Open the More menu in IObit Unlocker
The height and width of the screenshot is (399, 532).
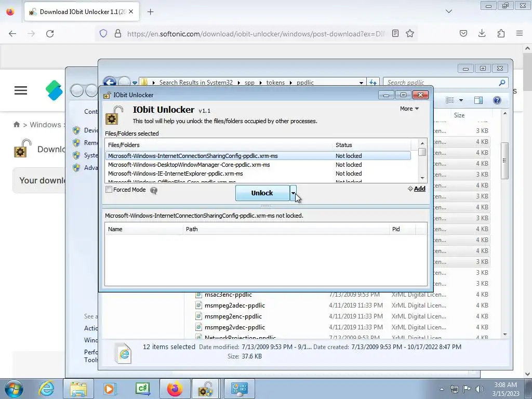click(x=409, y=109)
